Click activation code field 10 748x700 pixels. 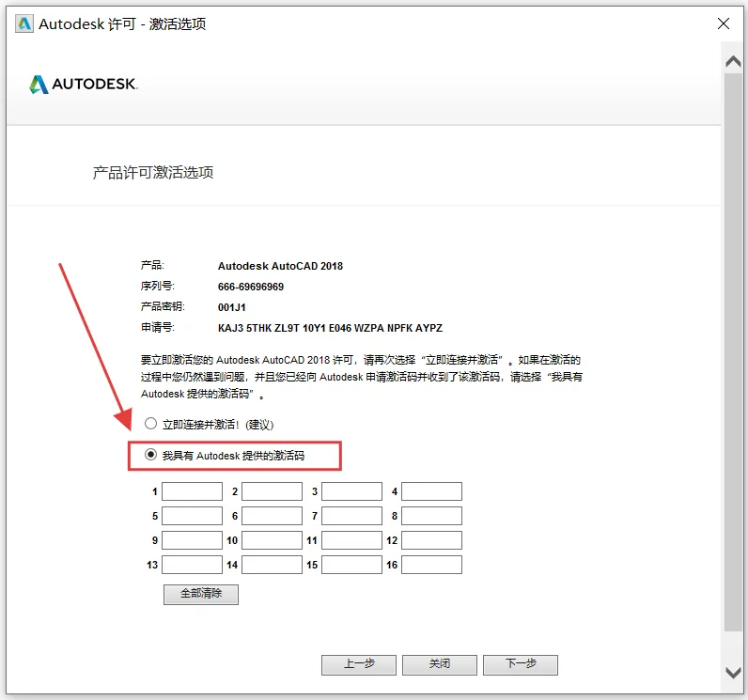point(272,540)
